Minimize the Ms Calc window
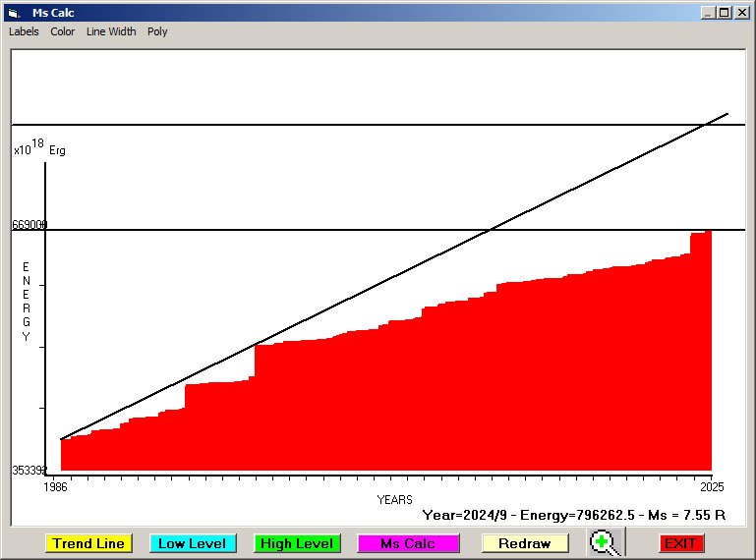Viewport: 756px width, 560px height. click(708, 13)
